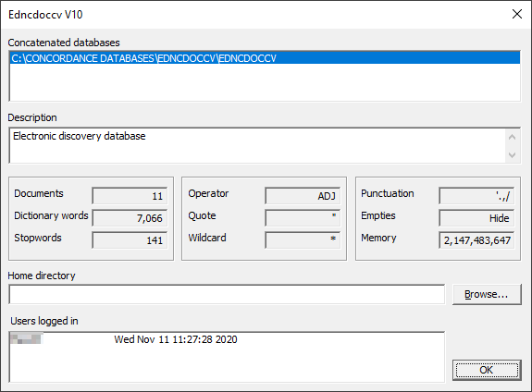
Task: Click the Edncdoccv V10 title text
Action: point(45,15)
